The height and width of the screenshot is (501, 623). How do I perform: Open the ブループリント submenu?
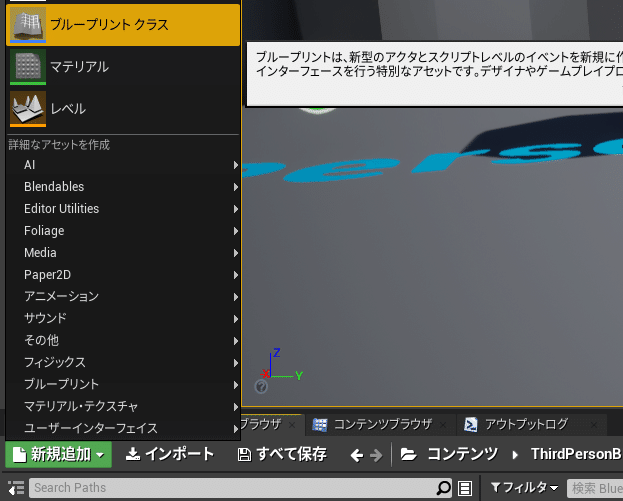tap(123, 385)
